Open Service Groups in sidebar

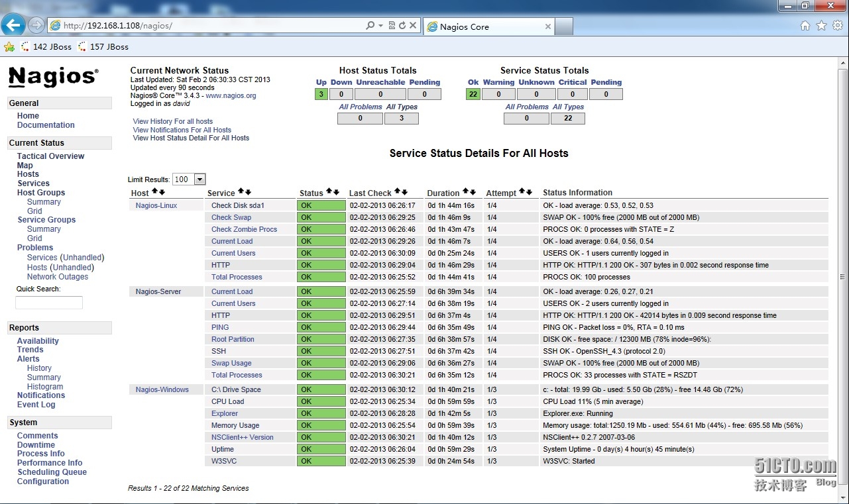(x=46, y=220)
